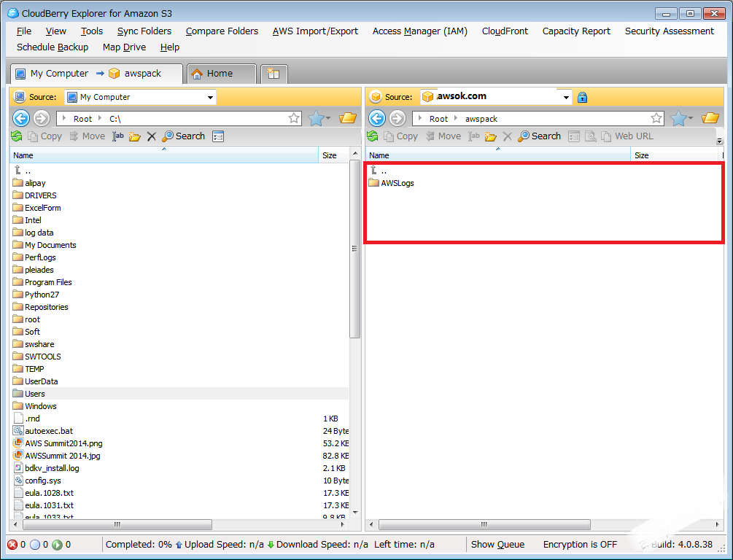Click Encryption is OFF status
Image resolution: width=733 pixels, height=560 pixels.
pos(580,545)
